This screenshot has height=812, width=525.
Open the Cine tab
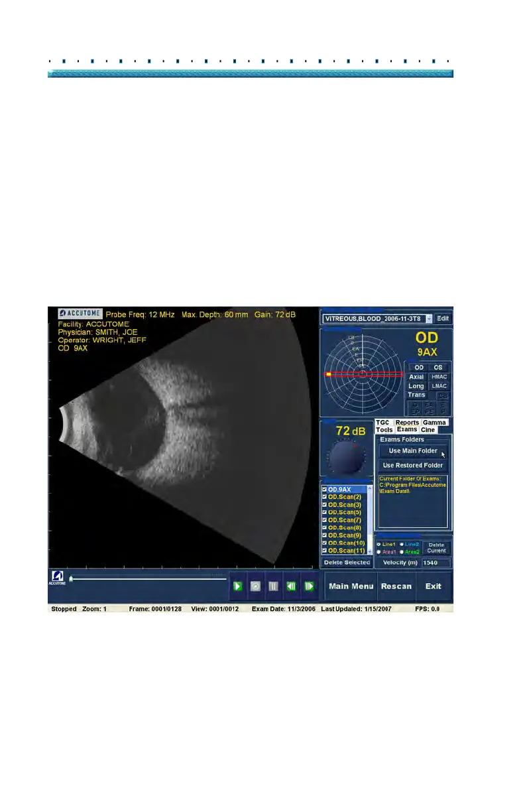pyautogui.click(x=428, y=430)
